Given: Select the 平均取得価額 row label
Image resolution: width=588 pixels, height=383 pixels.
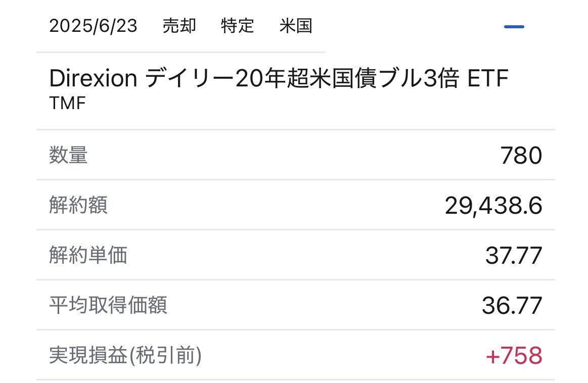Looking at the screenshot, I should (108, 305).
